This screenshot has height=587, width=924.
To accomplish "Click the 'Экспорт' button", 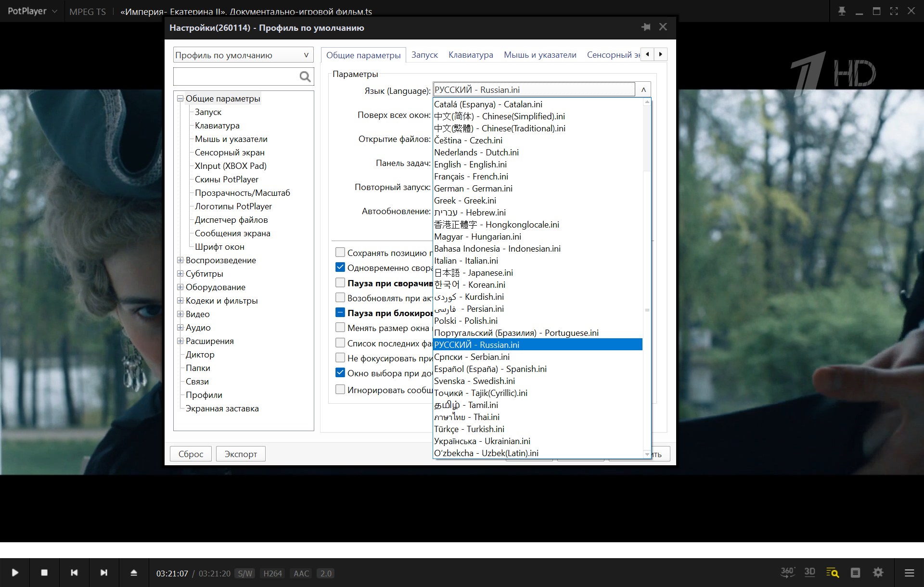I will pyautogui.click(x=241, y=454).
